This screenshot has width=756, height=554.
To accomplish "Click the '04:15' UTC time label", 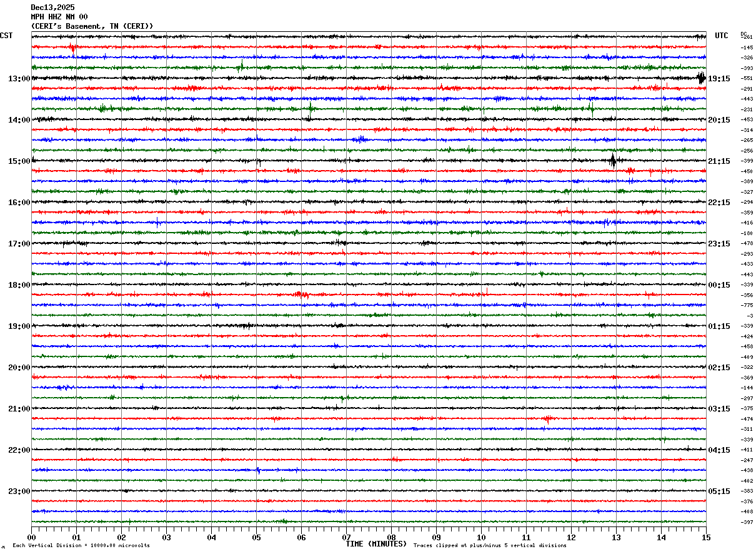I will 719,450.
